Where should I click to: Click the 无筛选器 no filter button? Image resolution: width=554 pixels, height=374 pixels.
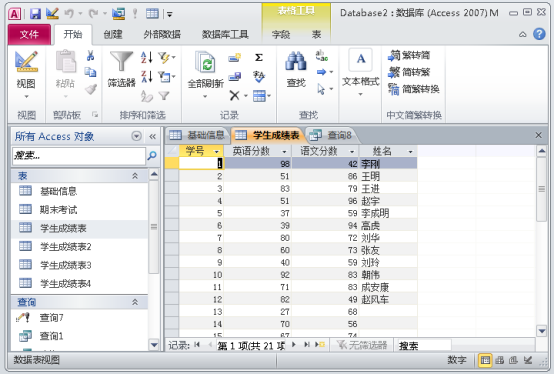[x=362, y=345]
